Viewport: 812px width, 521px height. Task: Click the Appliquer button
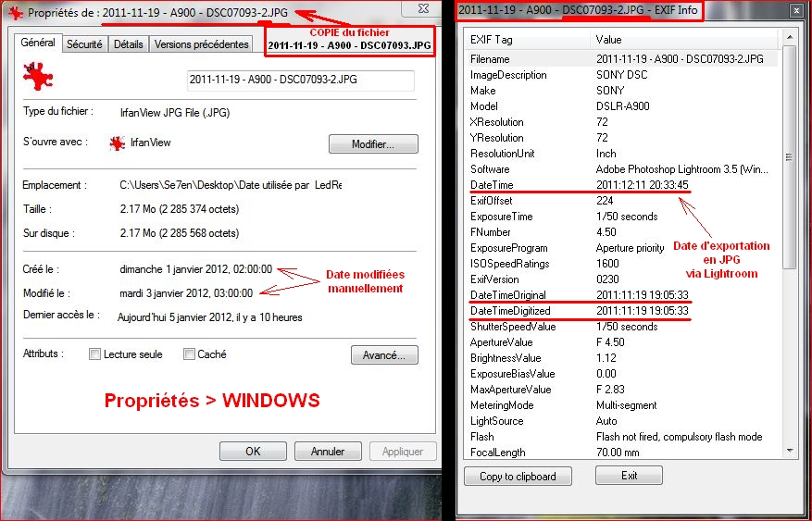(403, 452)
